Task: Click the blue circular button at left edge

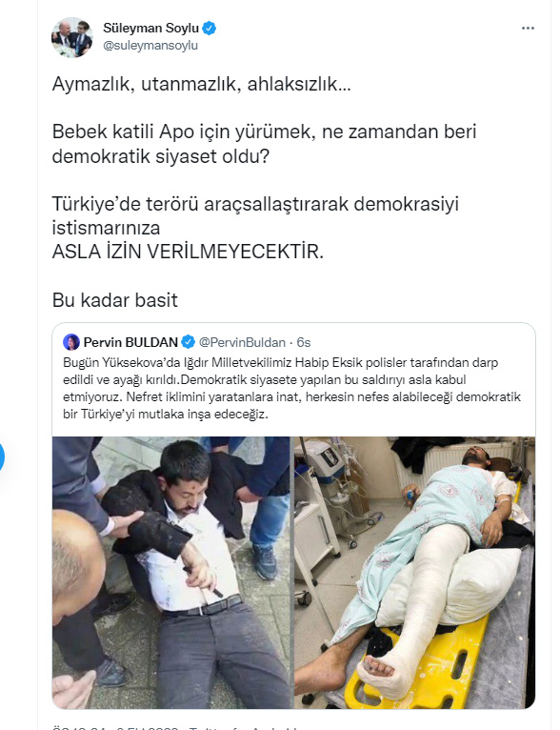Action: 1,457
